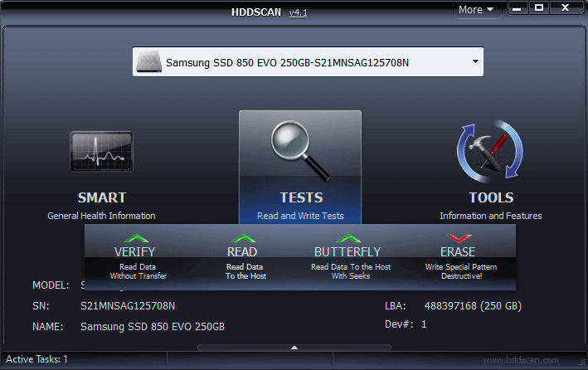Expand the drive selection dropdown arrow
The height and width of the screenshot is (370, 588).
point(475,61)
